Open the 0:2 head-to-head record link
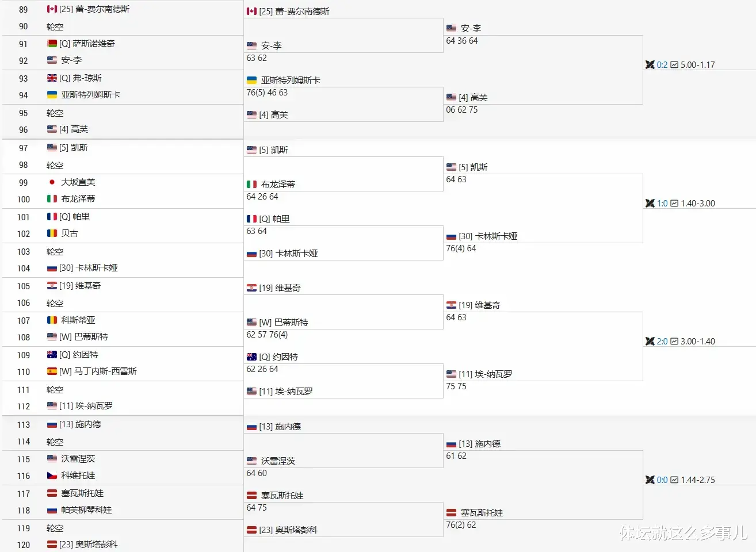Viewport: 756px width, 552px height. click(662, 65)
